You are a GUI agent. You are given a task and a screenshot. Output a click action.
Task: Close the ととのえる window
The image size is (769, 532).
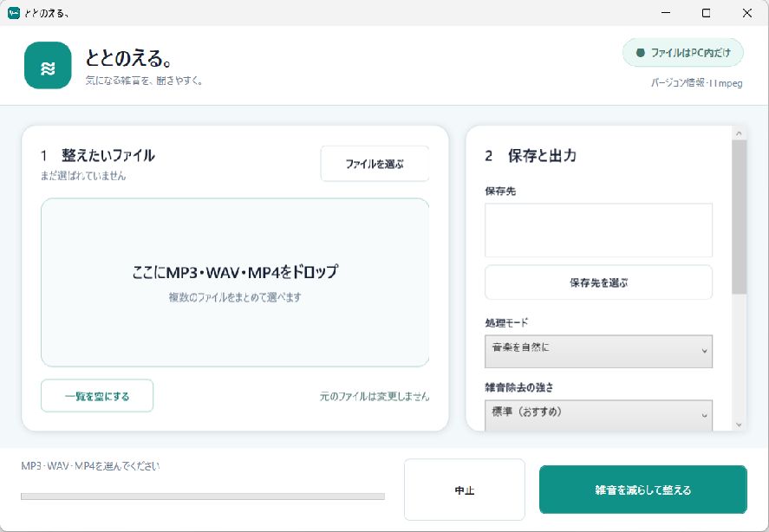tap(747, 13)
